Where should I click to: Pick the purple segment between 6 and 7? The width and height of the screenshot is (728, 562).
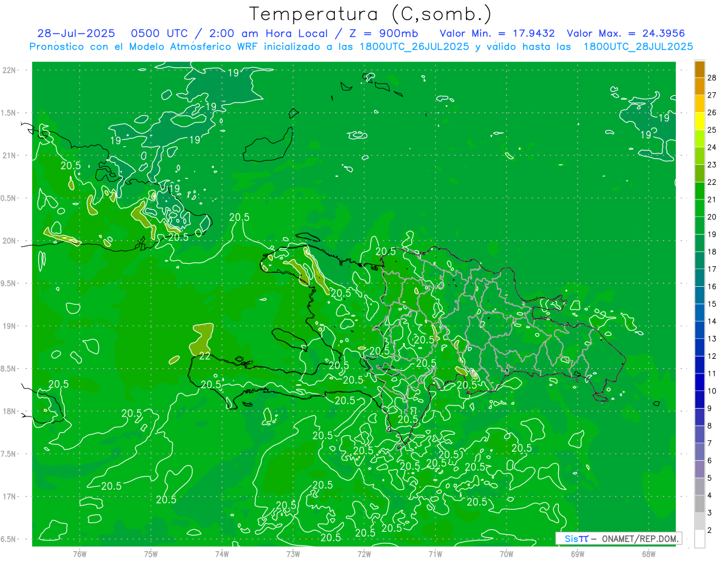pyautogui.click(x=700, y=452)
